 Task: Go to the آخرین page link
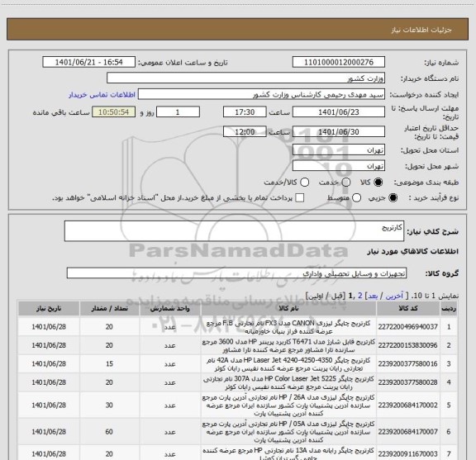click(394, 296)
